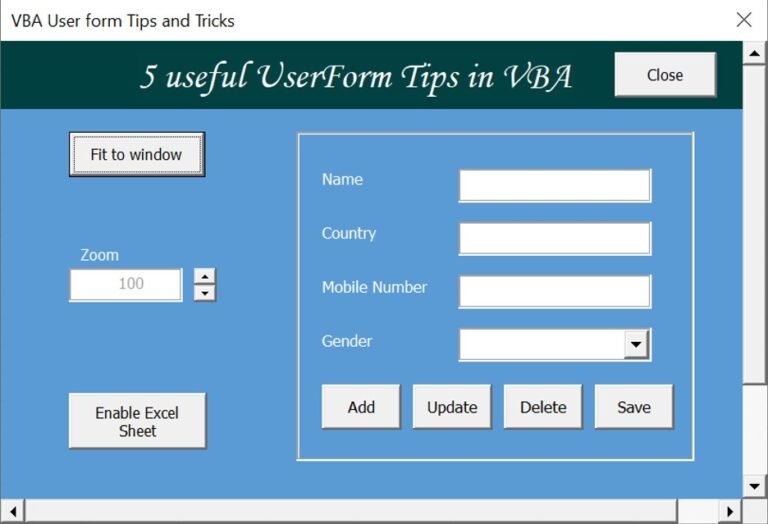Click the Save button
This screenshot has height=524, width=768.
(x=634, y=407)
